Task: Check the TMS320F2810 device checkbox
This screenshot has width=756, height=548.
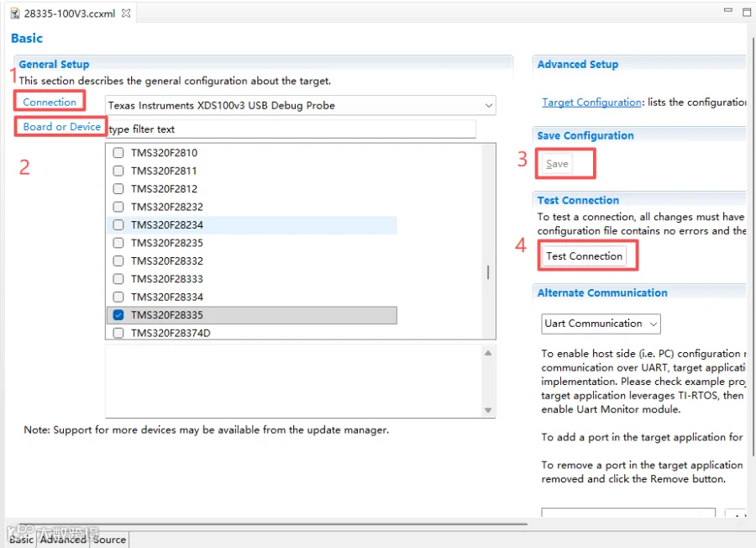Action: [118, 153]
